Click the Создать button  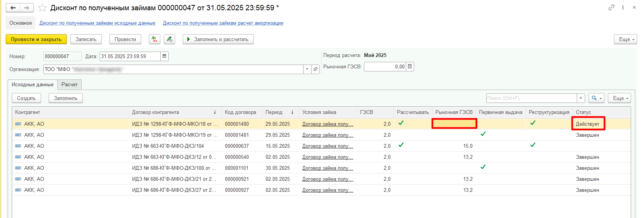coord(26,98)
